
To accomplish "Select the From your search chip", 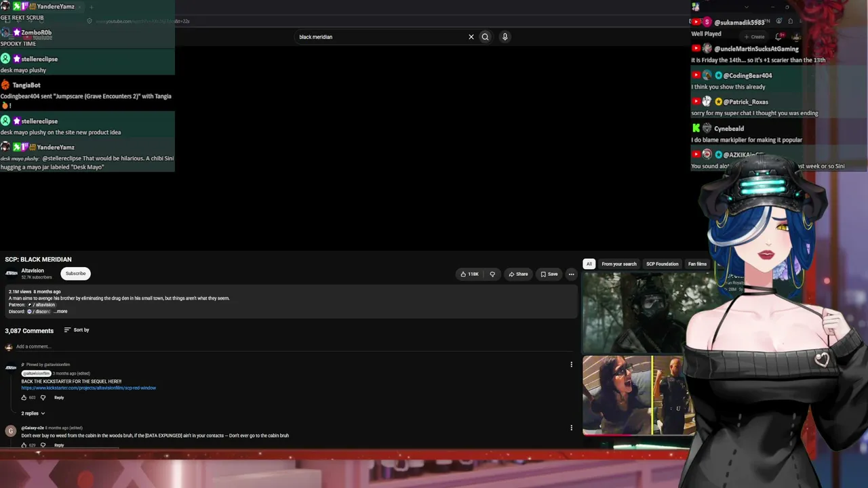I will 619,264.
